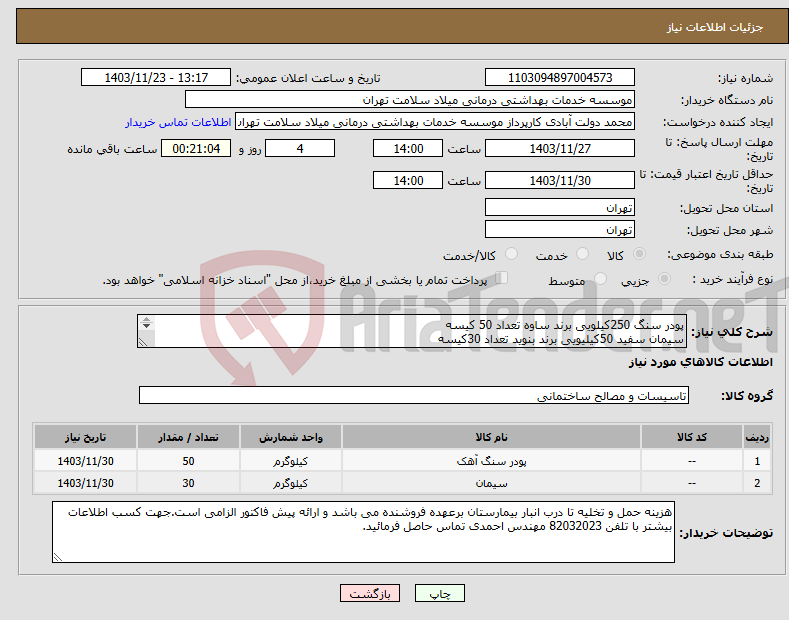This screenshot has height=620, width=789.
Task: Click the کیلوگرم unit cell for پودر سنگ آهک
Action: pos(291,460)
